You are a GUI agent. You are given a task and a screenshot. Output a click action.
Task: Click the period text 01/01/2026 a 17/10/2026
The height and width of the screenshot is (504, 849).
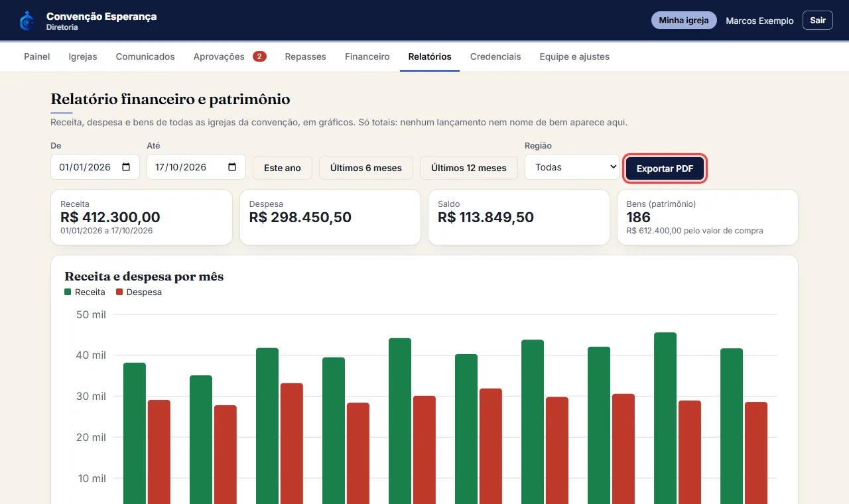[x=107, y=231]
